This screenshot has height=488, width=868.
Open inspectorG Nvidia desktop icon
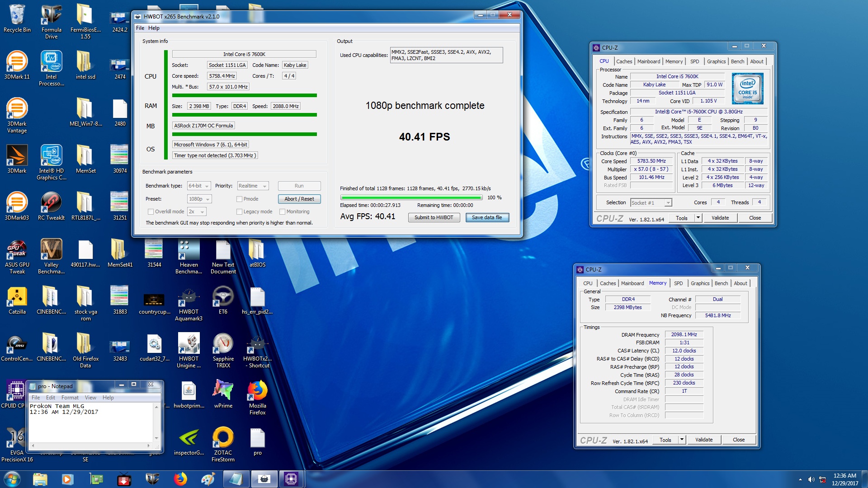(x=189, y=441)
